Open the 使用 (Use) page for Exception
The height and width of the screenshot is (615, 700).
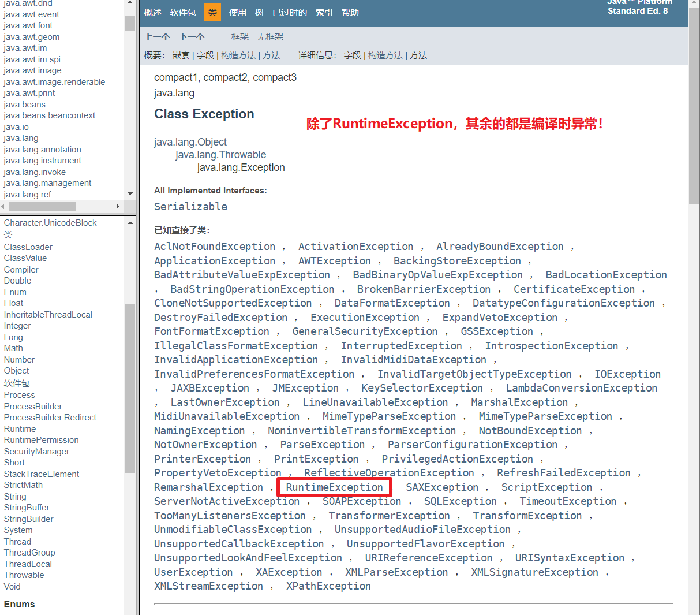click(x=237, y=12)
